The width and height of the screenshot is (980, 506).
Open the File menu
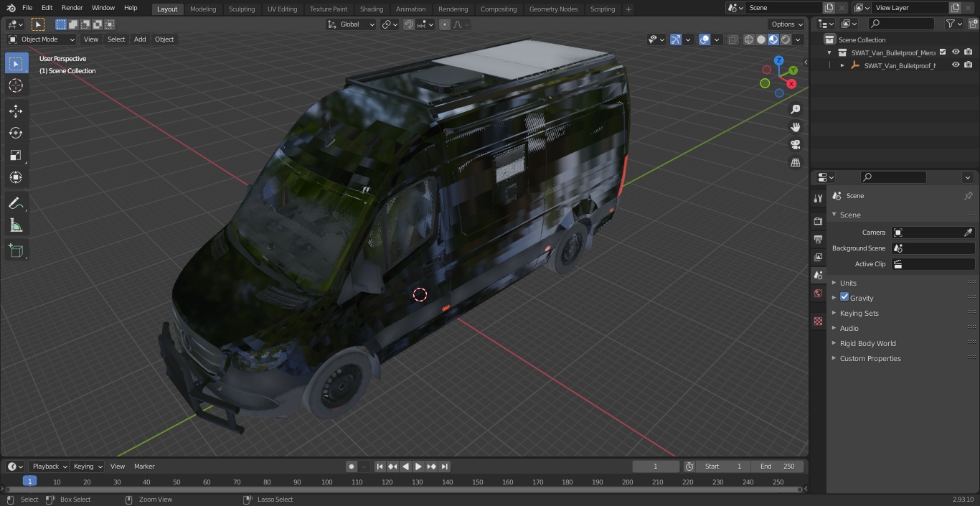point(27,8)
